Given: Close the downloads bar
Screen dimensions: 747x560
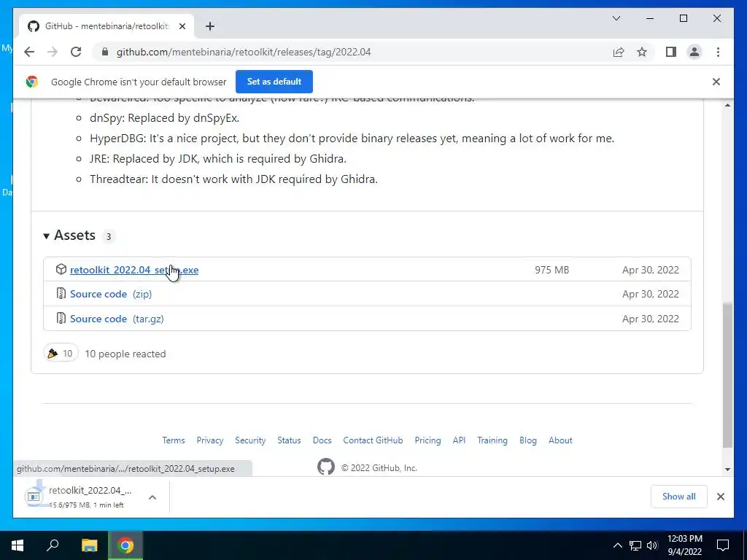Looking at the screenshot, I should coord(721,497).
